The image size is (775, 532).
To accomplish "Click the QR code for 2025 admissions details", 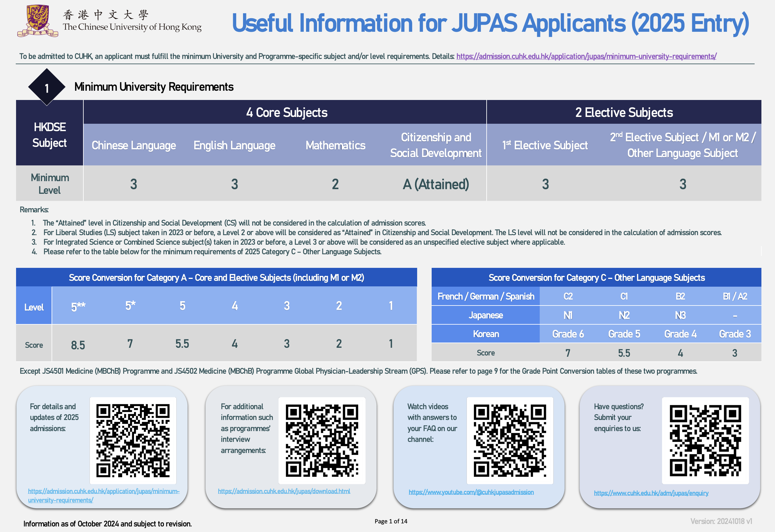I will pyautogui.click(x=133, y=440).
